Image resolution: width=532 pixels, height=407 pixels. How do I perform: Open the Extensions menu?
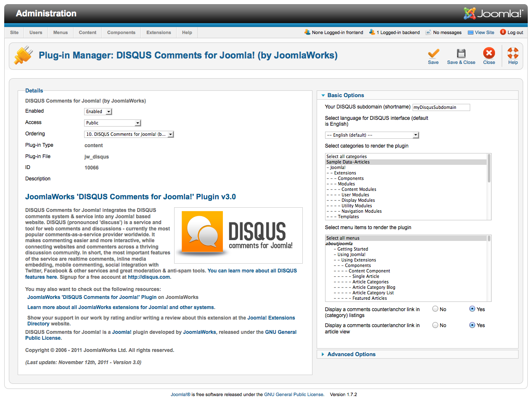[x=159, y=32]
